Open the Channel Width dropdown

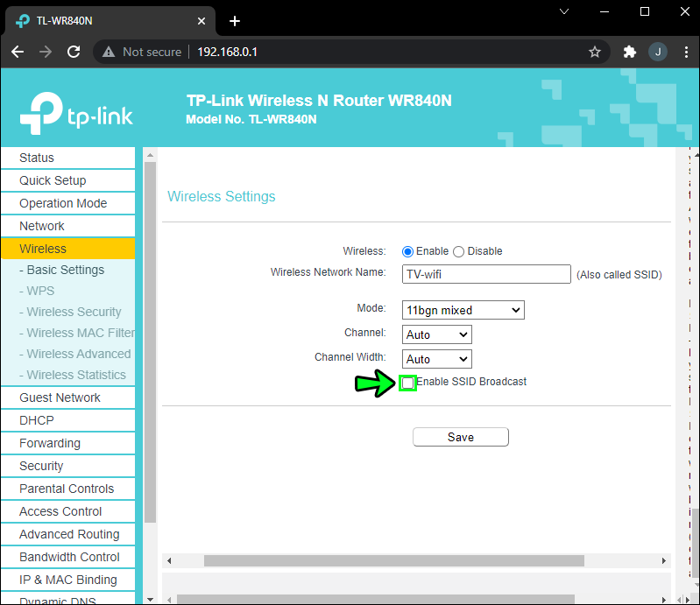pyautogui.click(x=436, y=359)
